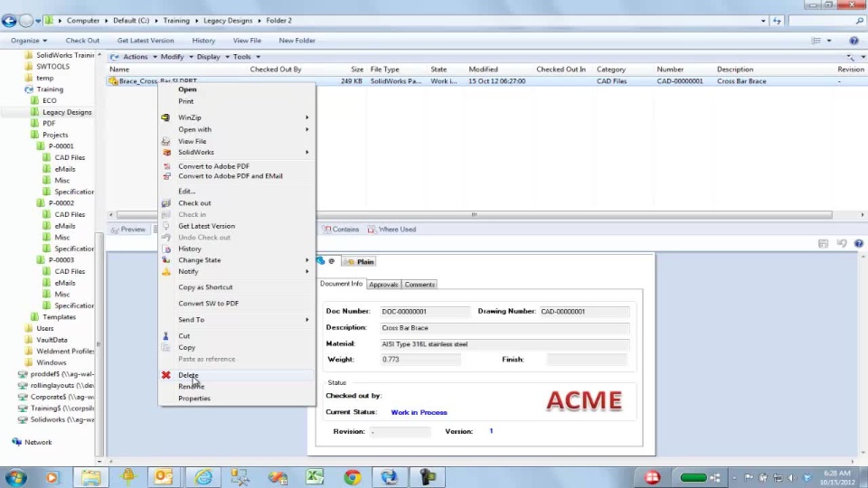Select Legacy Designs folder in tree
This screenshot has height=488, width=868.
point(67,112)
